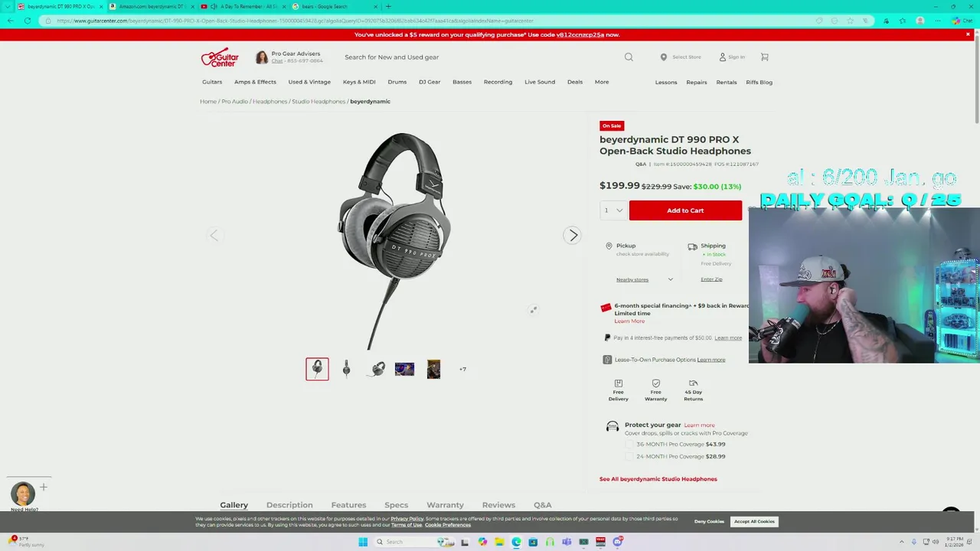Viewport: 980px width, 551px height.
Task: Switch to the Description tab
Action: tap(289, 505)
